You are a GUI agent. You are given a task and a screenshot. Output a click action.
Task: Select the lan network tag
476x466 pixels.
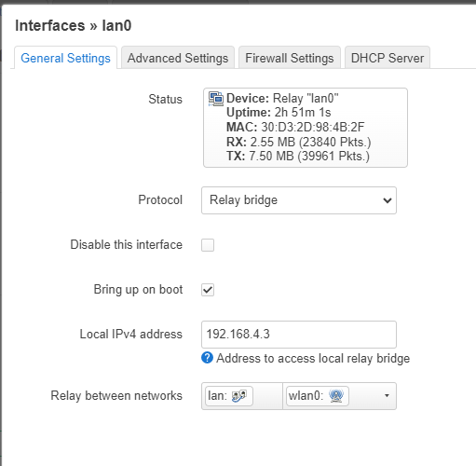click(x=229, y=396)
